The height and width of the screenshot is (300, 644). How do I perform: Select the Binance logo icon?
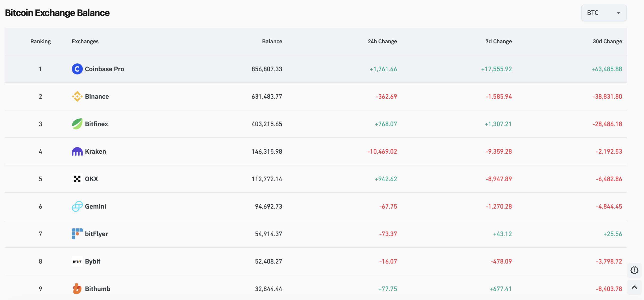pos(77,96)
